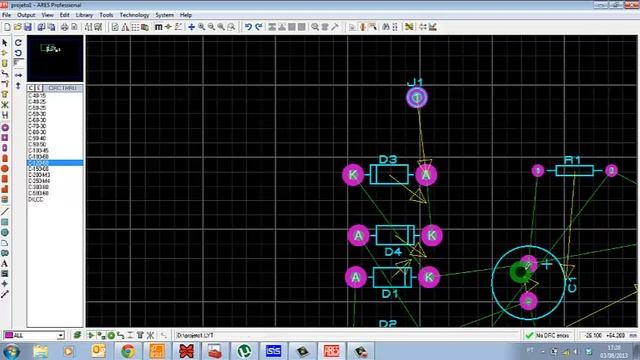Viewport: 640px width, 360px height.
Task: Click the Undo arrow icon
Action: click(248, 27)
